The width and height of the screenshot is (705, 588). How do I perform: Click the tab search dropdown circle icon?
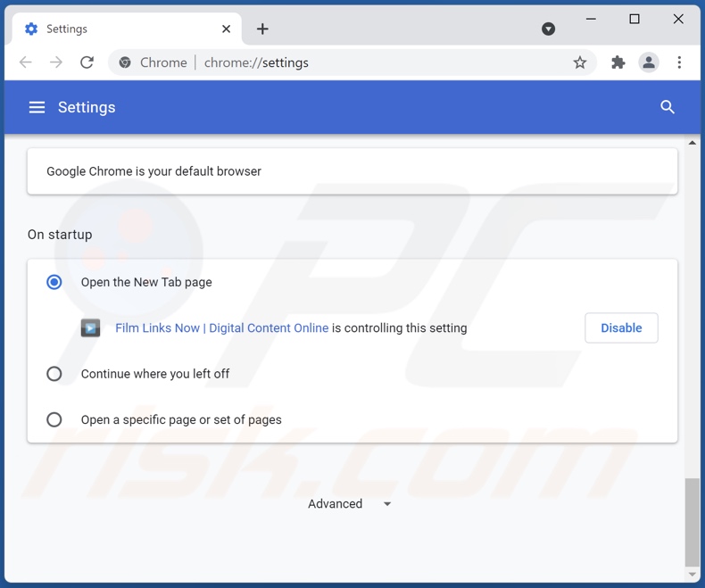[x=548, y=29]
